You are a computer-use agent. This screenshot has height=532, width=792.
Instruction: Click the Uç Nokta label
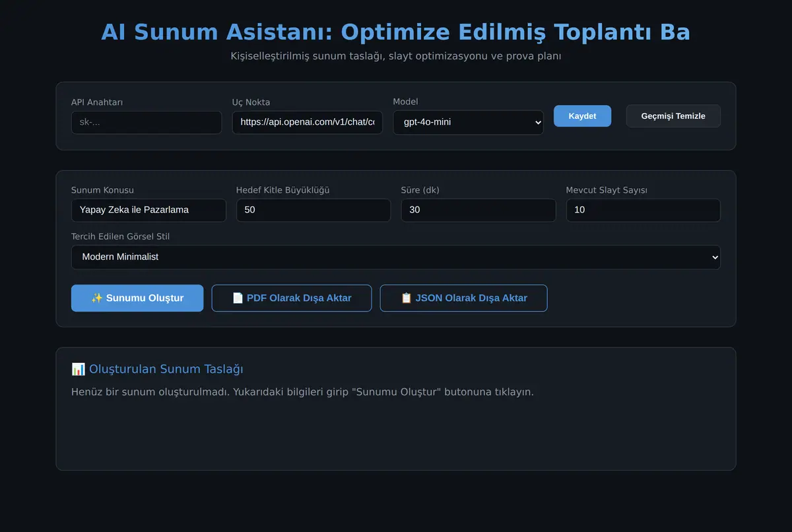coord(251,102)
